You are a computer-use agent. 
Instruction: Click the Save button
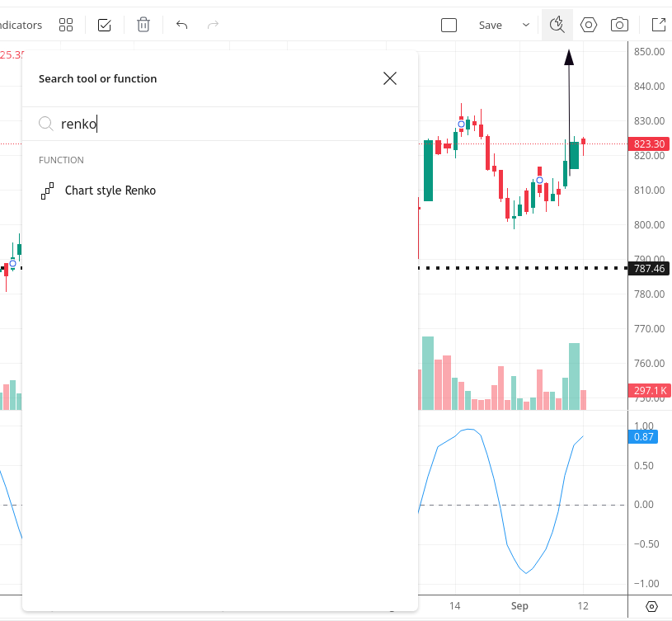point(490,25)
